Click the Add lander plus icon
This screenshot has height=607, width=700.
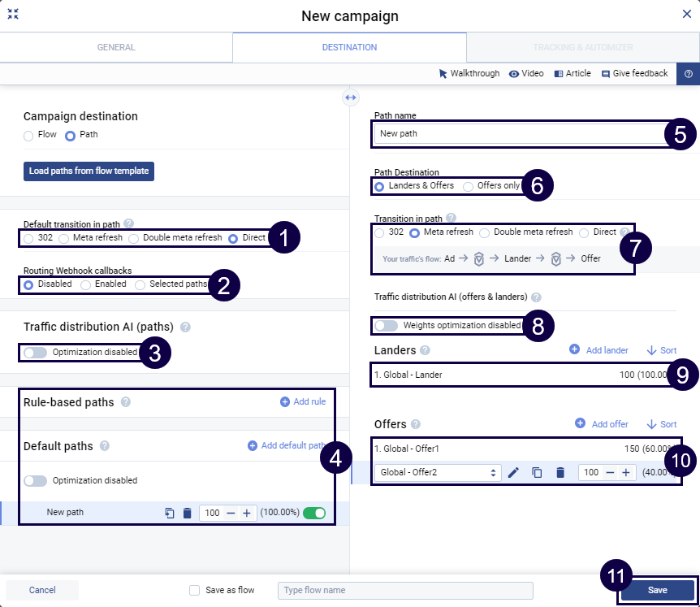pyautogui.click(x=575, y=349)
